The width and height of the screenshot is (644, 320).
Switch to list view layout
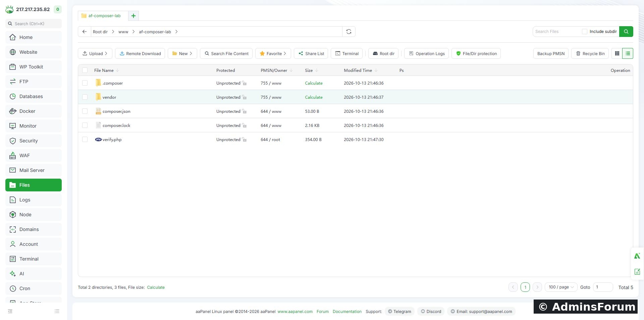(628, 53)
